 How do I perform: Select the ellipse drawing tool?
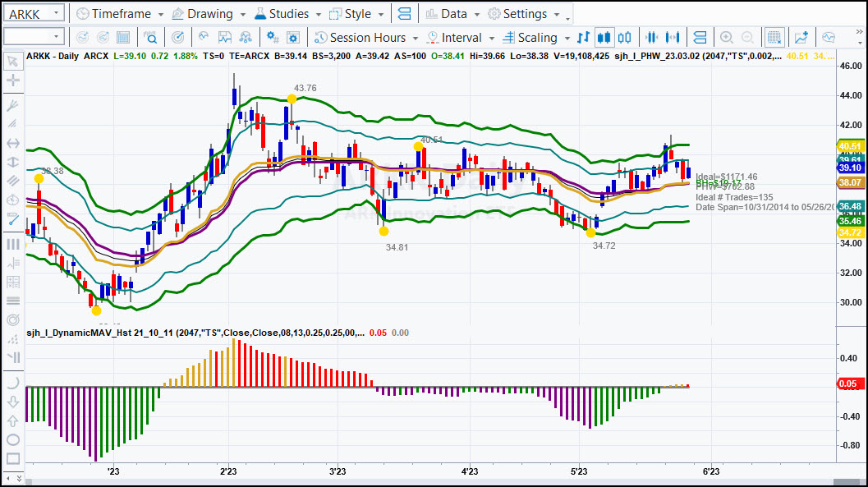pyautogui.click(x=13, y=440)
